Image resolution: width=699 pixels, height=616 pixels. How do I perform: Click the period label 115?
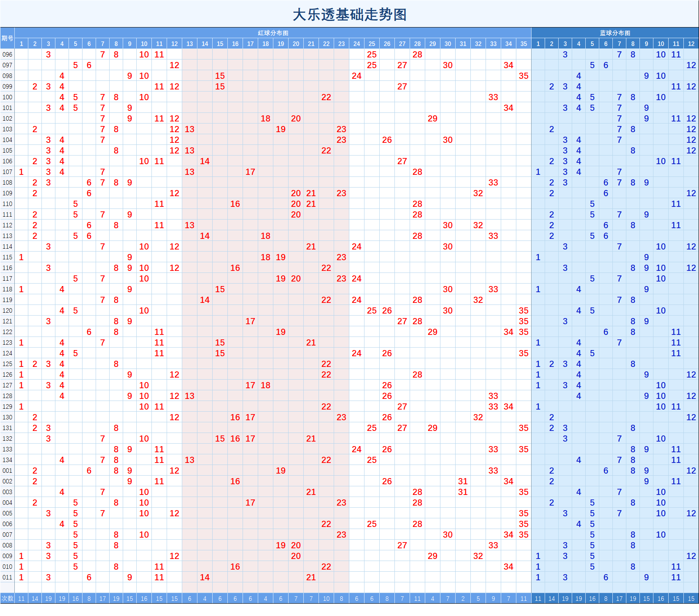[x=7, y=257]
